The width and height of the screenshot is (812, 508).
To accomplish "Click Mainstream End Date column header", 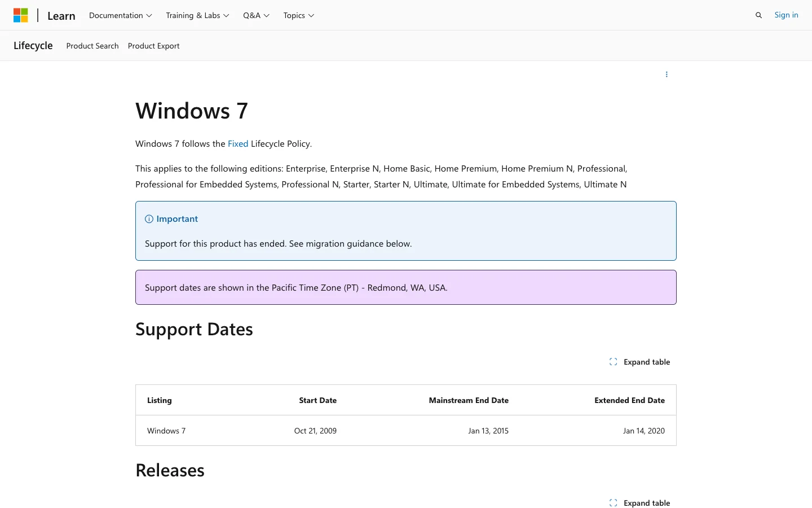I will click(x=469, y=400).
